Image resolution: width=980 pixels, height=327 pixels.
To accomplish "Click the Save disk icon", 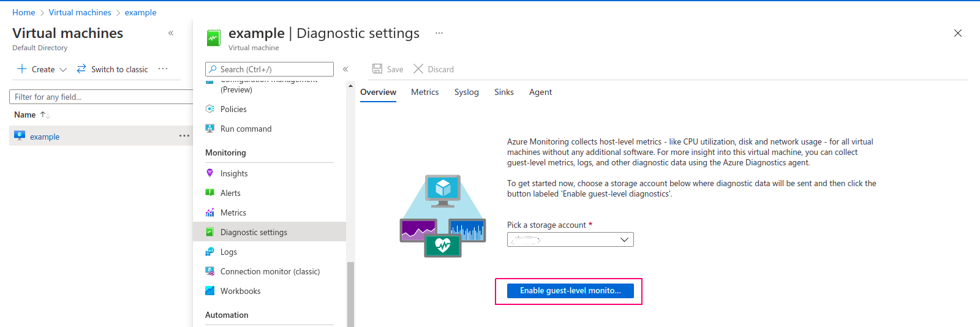I will pos(377,69).
